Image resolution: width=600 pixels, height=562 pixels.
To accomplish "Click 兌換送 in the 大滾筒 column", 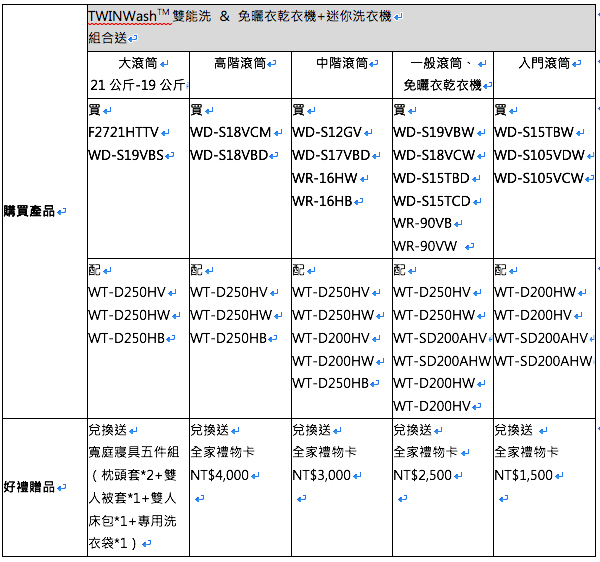I will [x=108, y=430].
